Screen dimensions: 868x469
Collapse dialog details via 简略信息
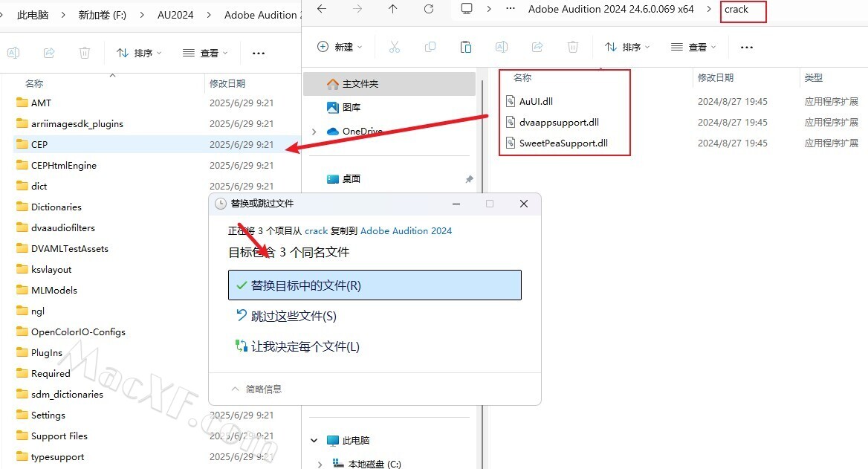256,389
